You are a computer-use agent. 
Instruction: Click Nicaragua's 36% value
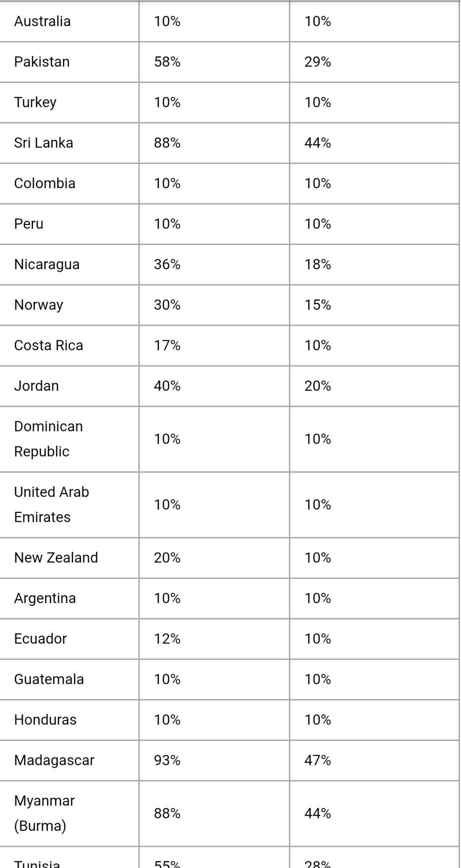click(x=167, y=264)
